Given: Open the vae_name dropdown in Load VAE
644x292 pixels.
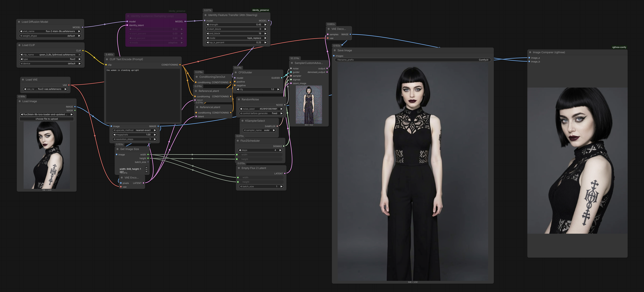Looking at the screenshot, I should (45, 89).
